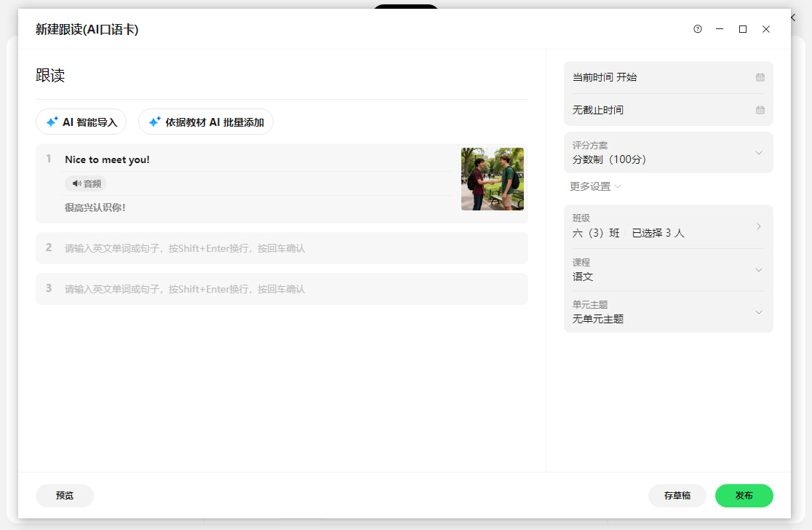Click the 预览 button

(x=65, y=496)
